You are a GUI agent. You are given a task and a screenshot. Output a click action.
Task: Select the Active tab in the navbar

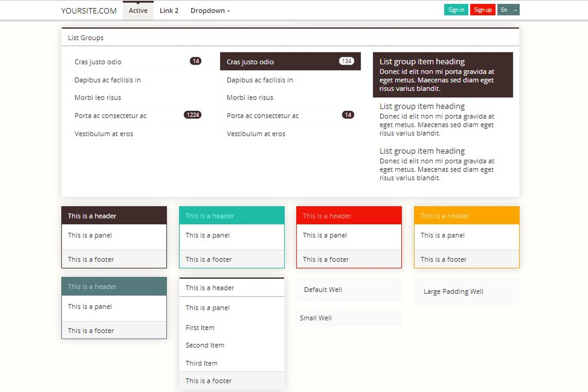click(138, 10)
